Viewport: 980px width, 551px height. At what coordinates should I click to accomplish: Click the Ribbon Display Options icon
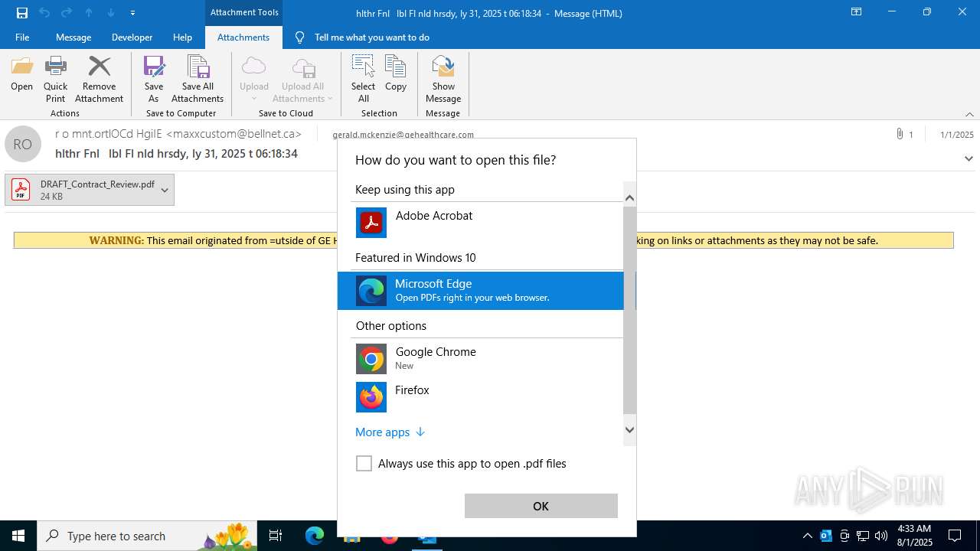click(x=857, y=12)
